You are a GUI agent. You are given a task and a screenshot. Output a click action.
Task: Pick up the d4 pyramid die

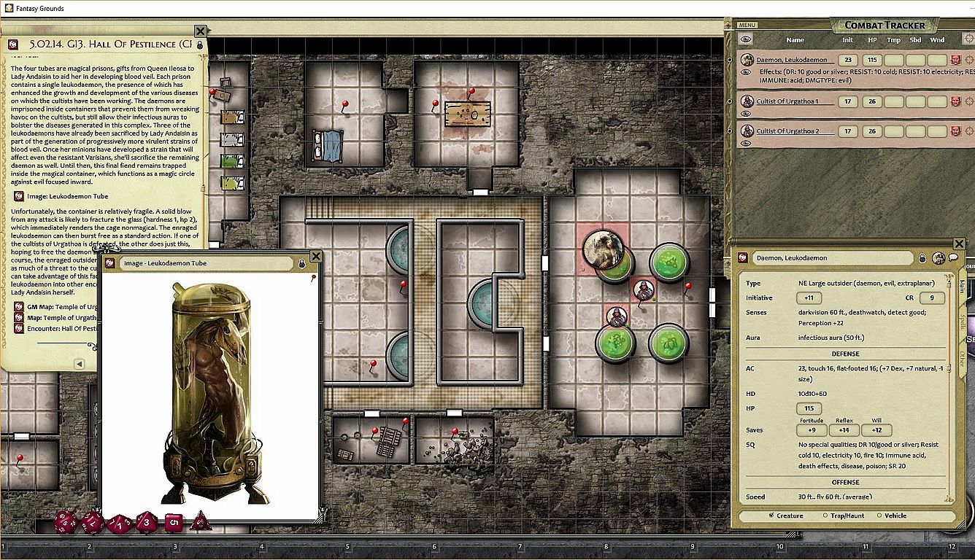coord(199,521)
